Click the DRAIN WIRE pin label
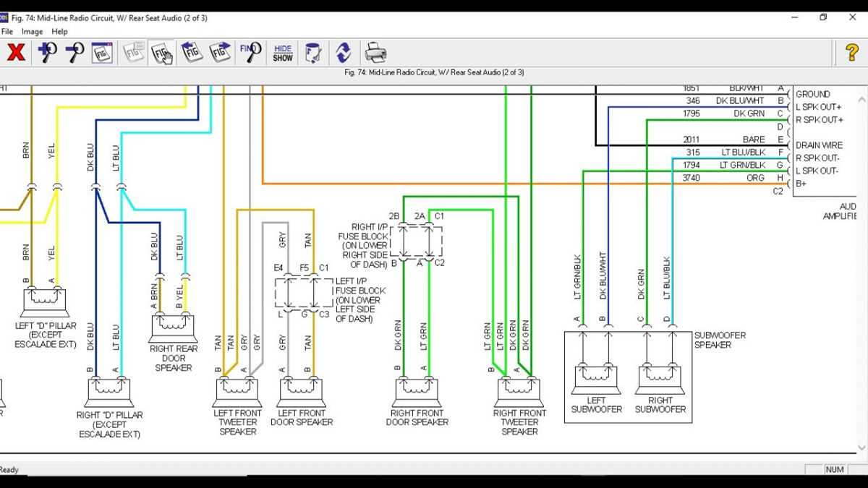 [820, 145]
